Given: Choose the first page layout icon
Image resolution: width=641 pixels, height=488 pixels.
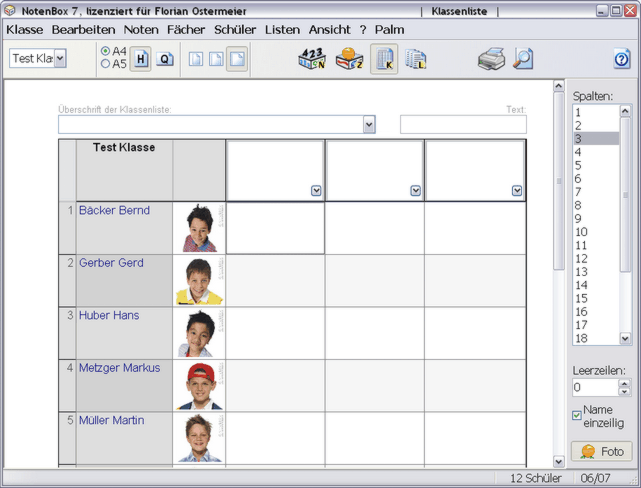Looking at the screenshot, I should [x=196, y=59].
